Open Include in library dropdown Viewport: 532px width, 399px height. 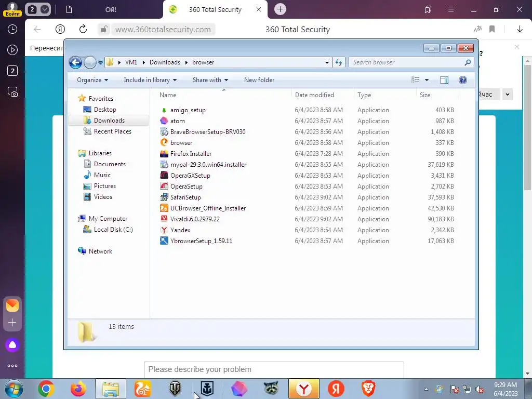150,80
